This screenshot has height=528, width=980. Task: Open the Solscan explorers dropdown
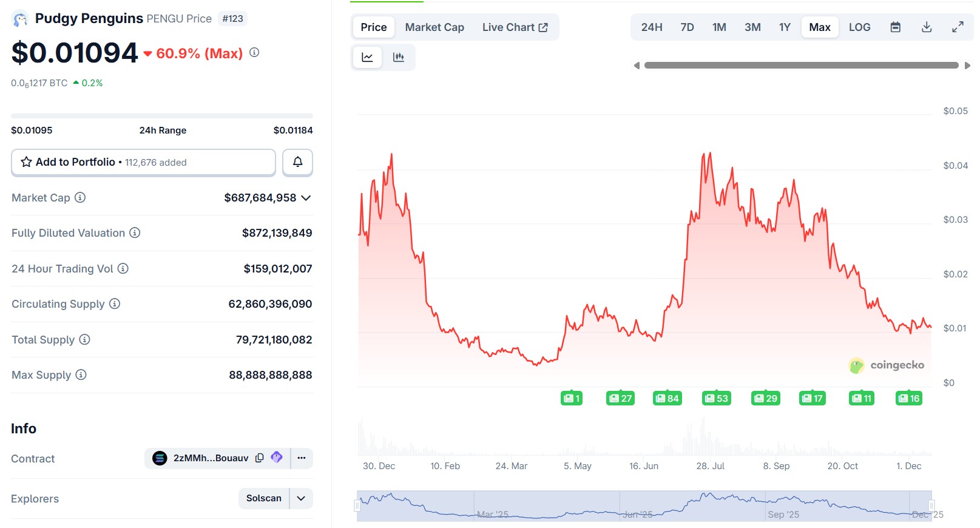[x=301, y=498]
